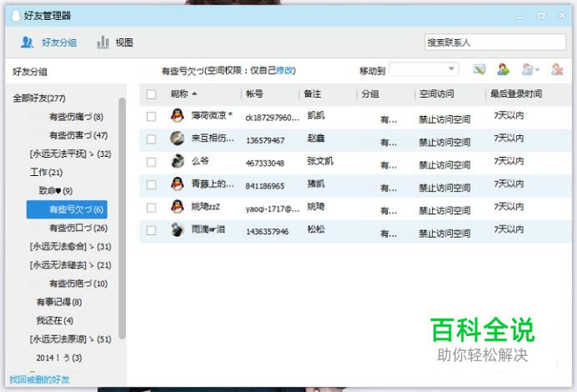Viewport: 577px width, 392px height.
Task: Click avatar of 雨滴☞泪
Action: pyautogui.click(x=178, y=229)
